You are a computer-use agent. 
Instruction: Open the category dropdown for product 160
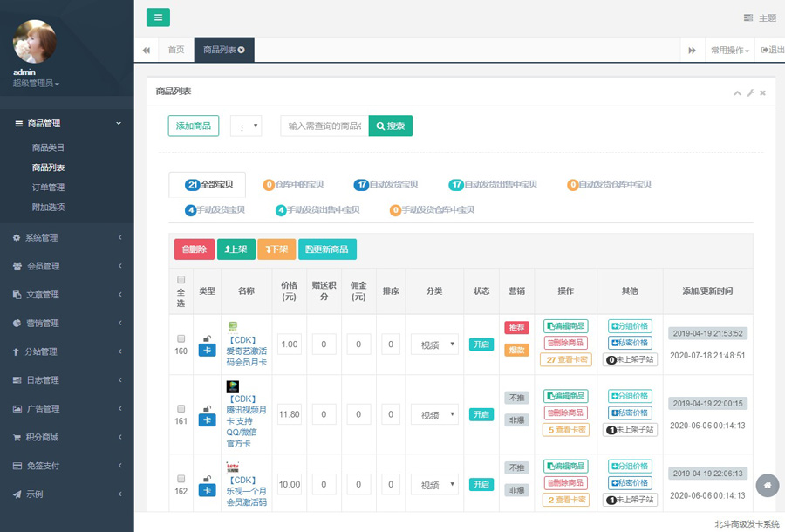pos(434,344)
